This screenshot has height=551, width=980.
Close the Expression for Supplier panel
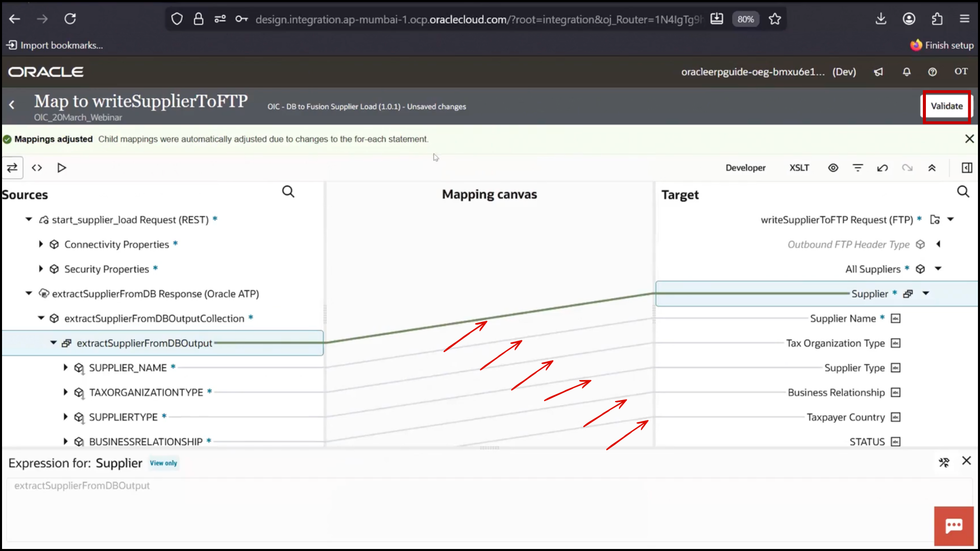966,461
